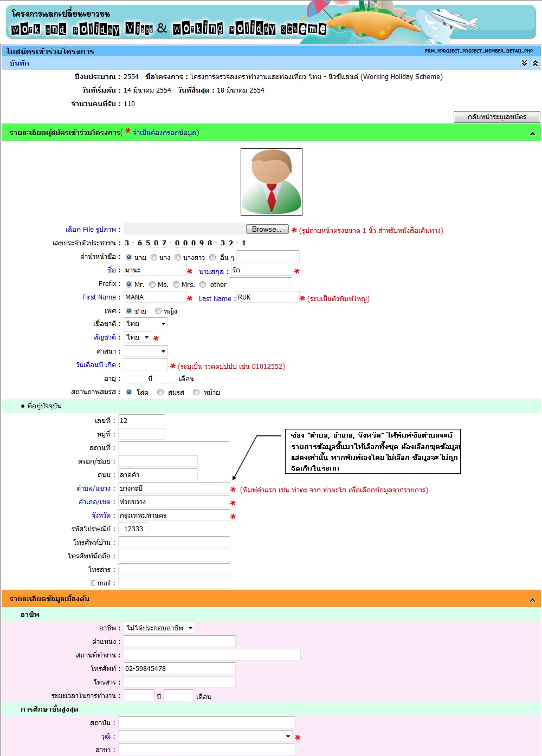Click the สถานที่ทำงาน workplace input field
Viewport: 542px width, 756px height.
coord(212,655)
